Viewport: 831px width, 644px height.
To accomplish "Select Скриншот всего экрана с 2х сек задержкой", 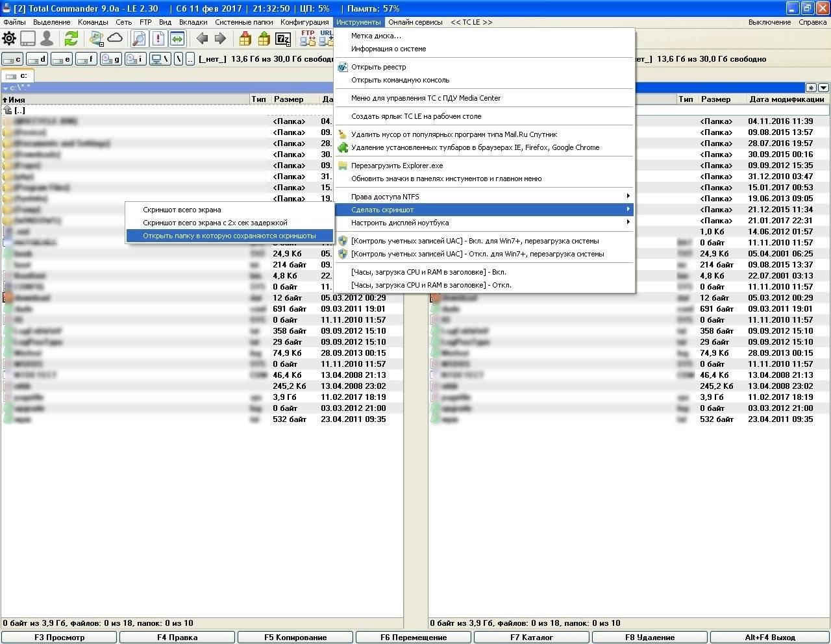I will tap(229, 223).
